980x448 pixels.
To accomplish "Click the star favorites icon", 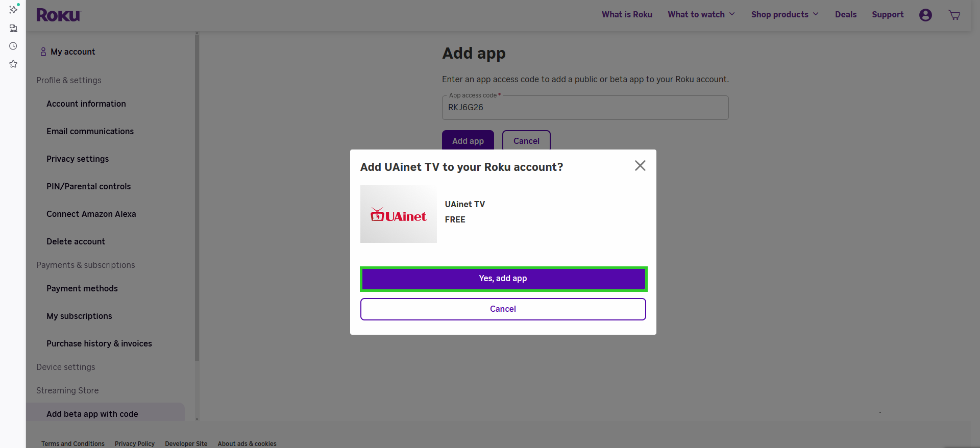I will [x=13, y=64].
